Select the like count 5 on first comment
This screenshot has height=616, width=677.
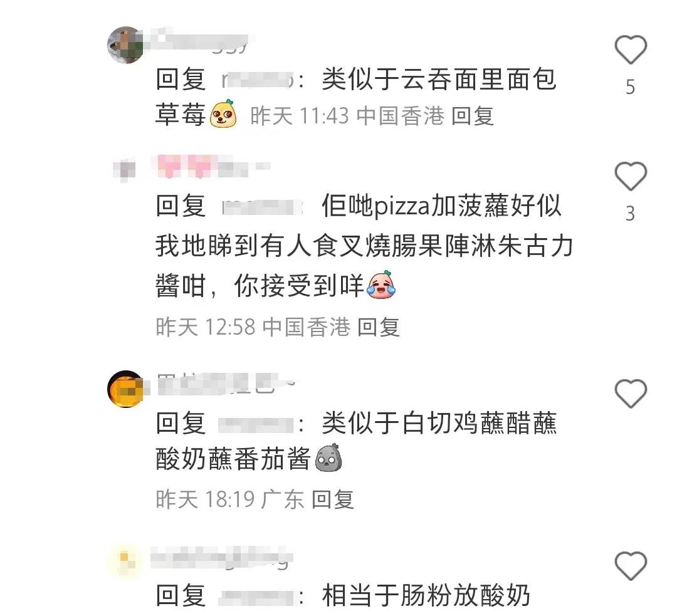[x=631, y=87]
